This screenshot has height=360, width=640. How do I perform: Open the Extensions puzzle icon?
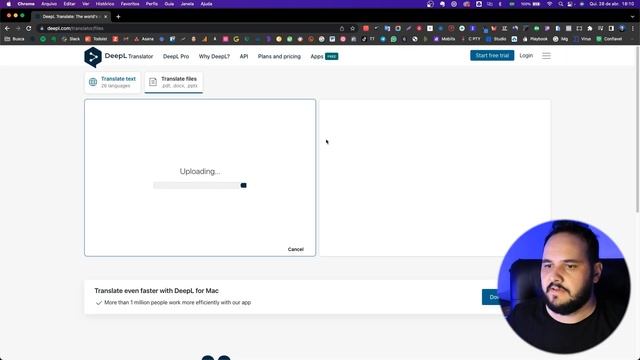coord(590,28)
